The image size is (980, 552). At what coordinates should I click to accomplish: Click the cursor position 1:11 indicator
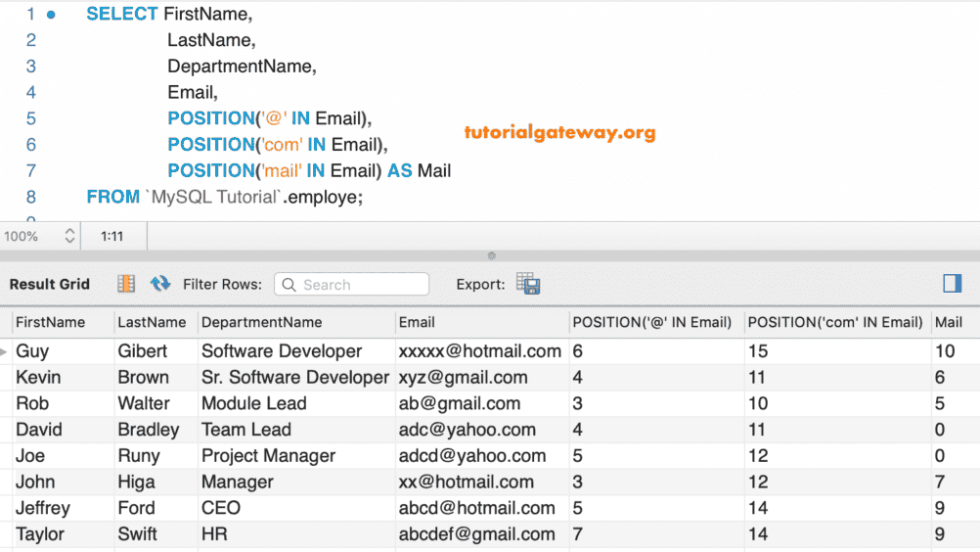[111, 236]
